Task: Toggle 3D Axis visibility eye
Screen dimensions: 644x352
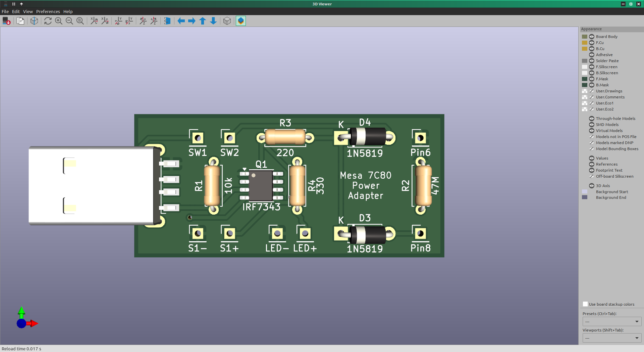Action: [592, 186]
